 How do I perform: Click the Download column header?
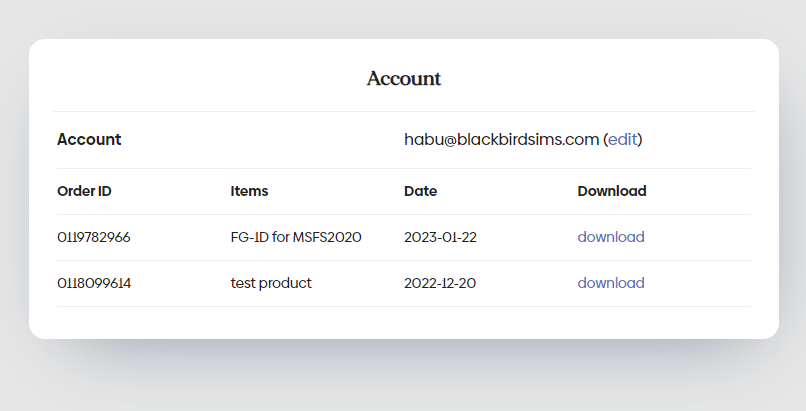click(x=612, y=191)
